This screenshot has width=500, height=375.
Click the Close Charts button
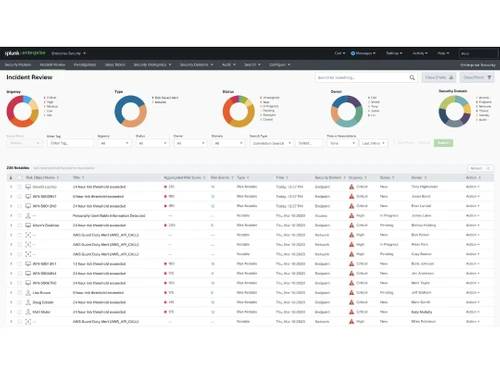click(x=439, y=77)
